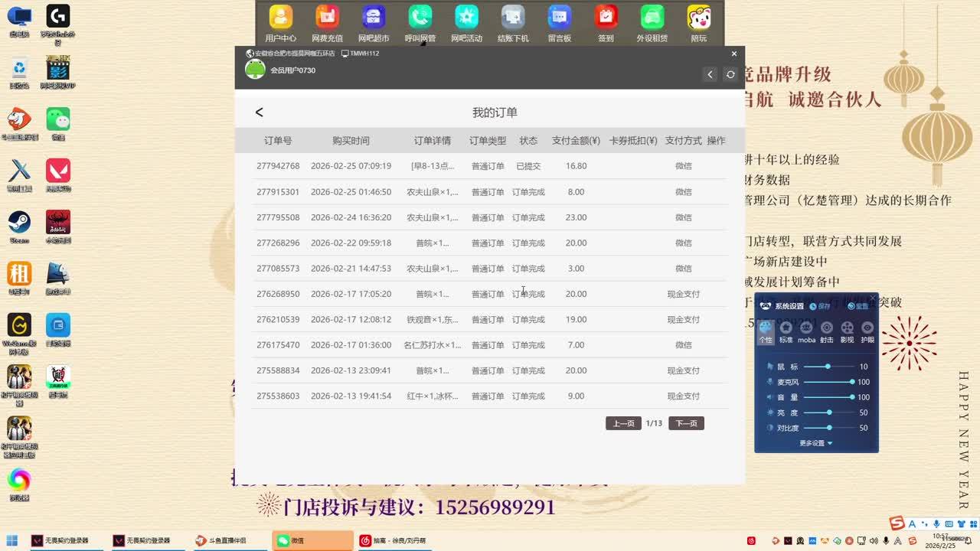
Task: Select the 射击 shooting display mode
Action: coord(827,331)
